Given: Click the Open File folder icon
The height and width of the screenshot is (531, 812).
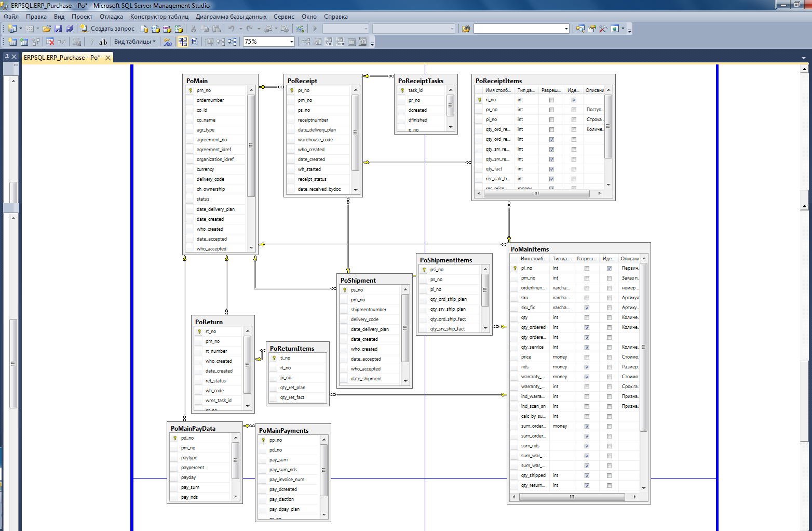Looking at the screenshot, I should [x=47, y=29].
